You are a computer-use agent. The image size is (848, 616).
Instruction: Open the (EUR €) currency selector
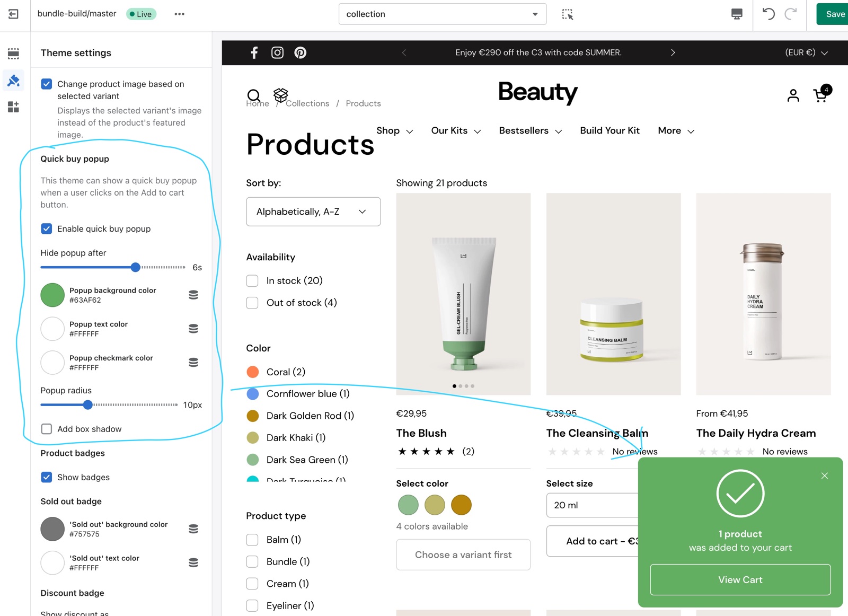pyautogui.click(x=806, y=52)
